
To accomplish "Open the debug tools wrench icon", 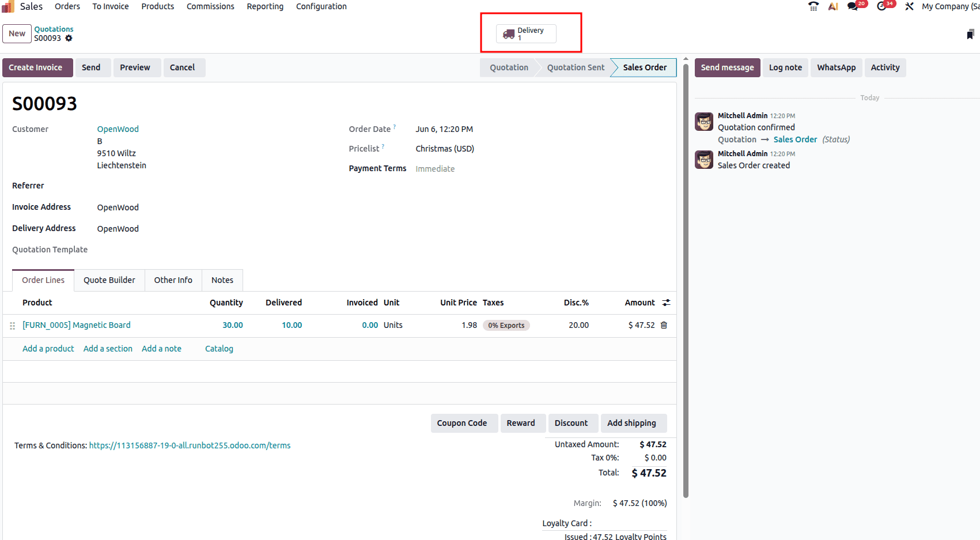I will tap(909, 6).
